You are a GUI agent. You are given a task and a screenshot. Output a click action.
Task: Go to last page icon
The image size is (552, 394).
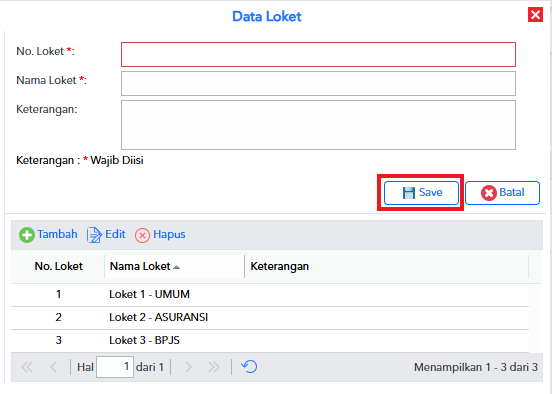(x=213, y=367)
